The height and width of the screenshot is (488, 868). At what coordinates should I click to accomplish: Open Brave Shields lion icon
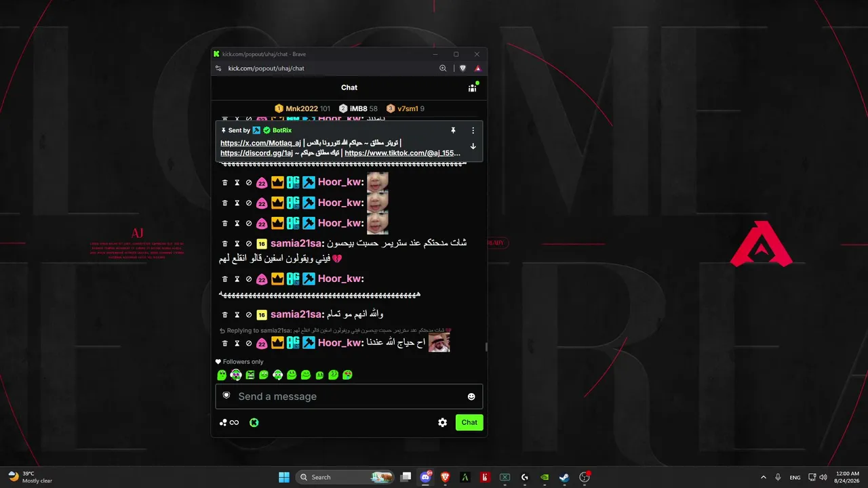click(x=463, y=68)
